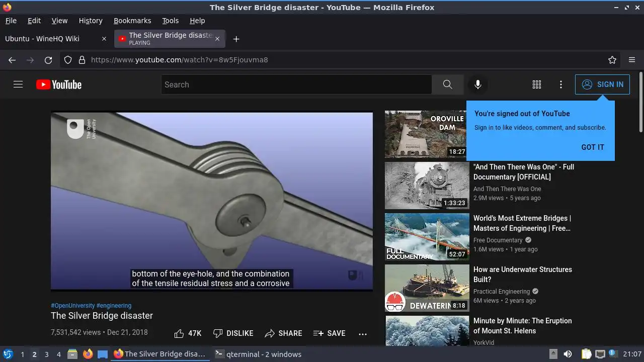This screenshot has height=362, width=644.
Task: Switch to workspace 3
Action: pyautogui.click(x=46, y=354)
